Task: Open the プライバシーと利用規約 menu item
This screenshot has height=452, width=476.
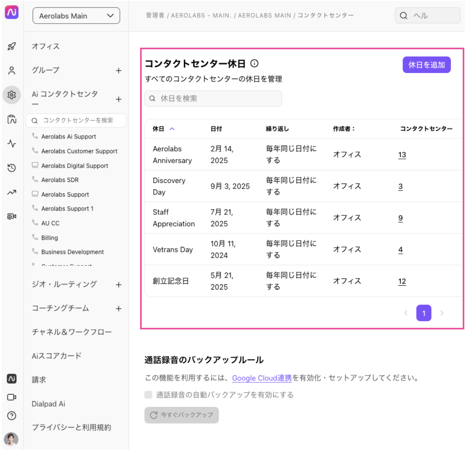Action: pos(71,428)
